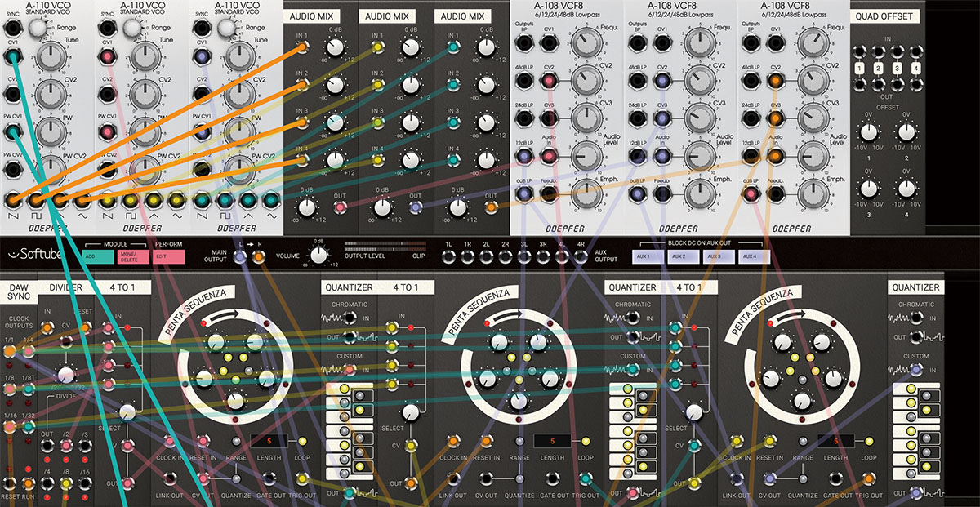
Task: Click the SYNC jack on first A-110 VCO
Action: pyautogui.click(x=12, y=26)
